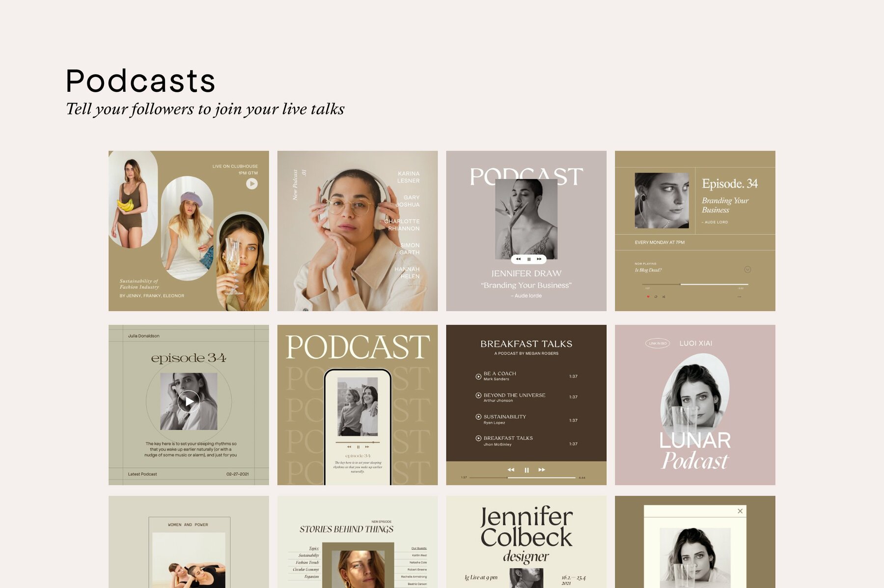
Task: Open three-dot more menu on Episode 34 card
Action: [x=739, y=296]
